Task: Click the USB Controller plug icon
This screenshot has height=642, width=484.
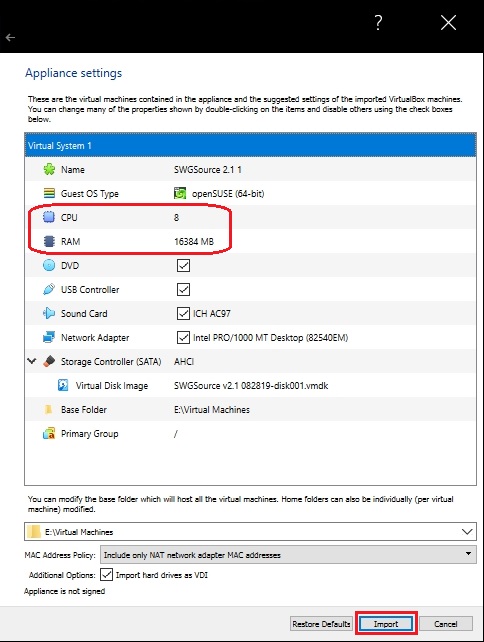Action: coord(49,289)
